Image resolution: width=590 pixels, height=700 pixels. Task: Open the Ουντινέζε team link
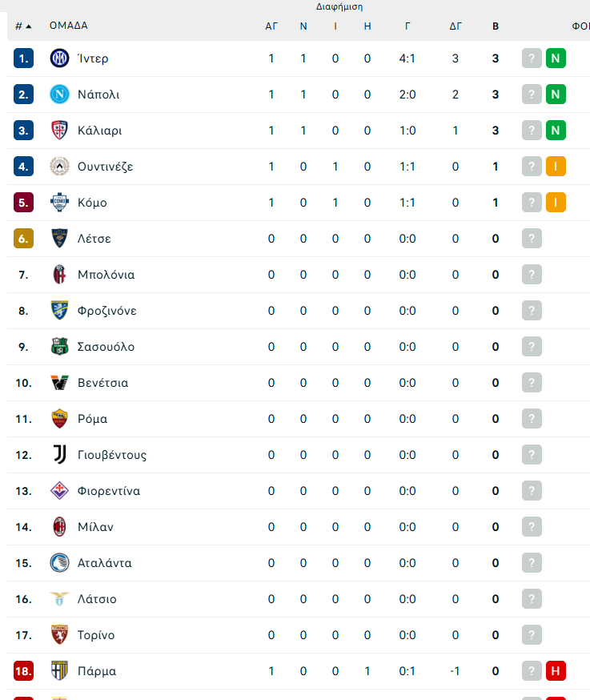tap(106, 167)
